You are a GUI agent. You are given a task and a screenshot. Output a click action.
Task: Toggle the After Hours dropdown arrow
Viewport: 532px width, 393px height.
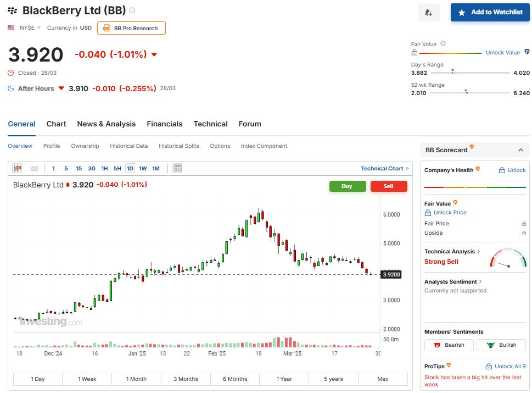click(x=61, y=88)
